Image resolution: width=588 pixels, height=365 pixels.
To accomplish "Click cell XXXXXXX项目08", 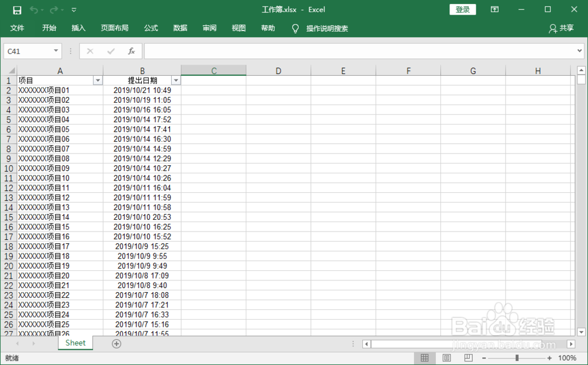I will click(x=60, y=159).
